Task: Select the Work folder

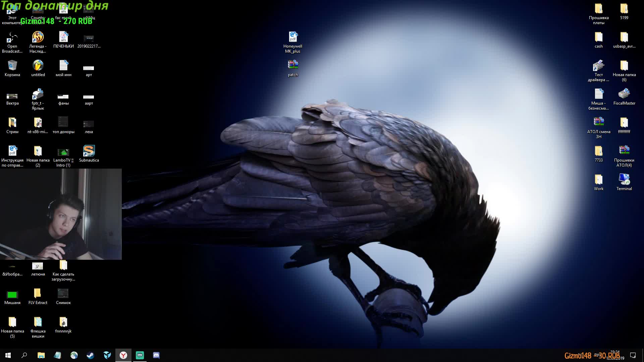Action: pyautogui.click(x=598, y=180)
